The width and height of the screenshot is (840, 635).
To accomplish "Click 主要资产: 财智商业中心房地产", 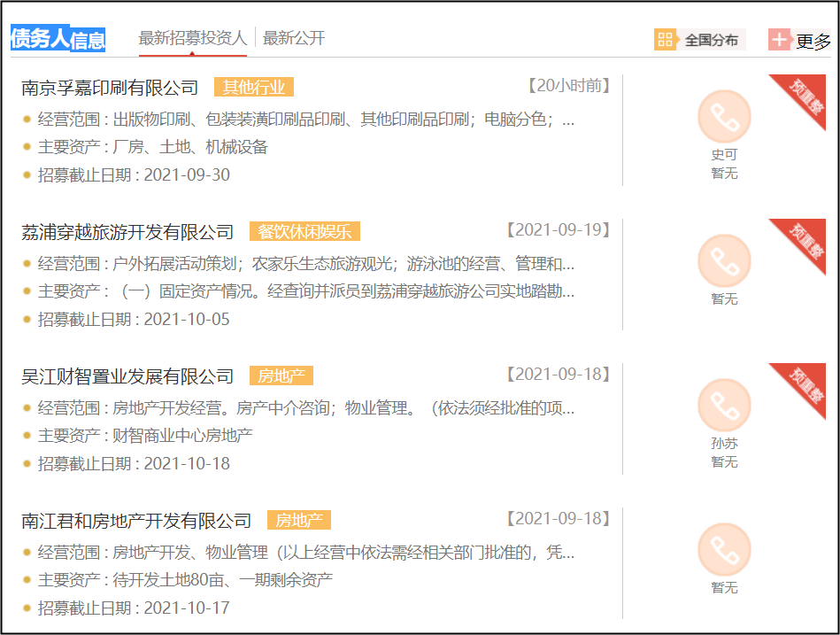I will (145, 435).
